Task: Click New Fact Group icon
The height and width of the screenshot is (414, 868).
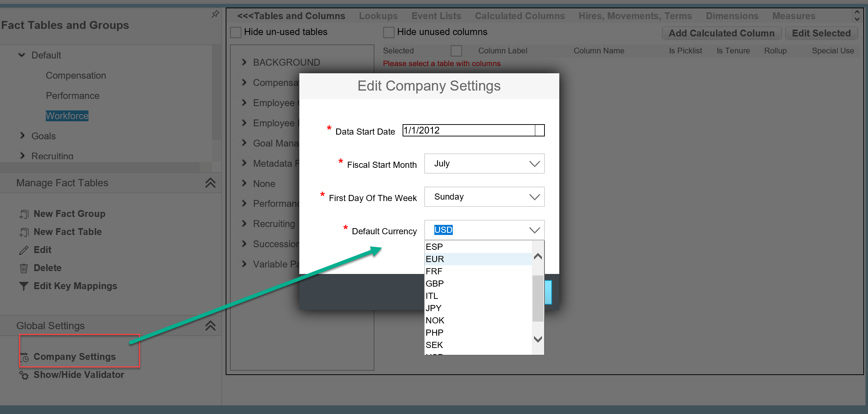Action: point(24,214)
